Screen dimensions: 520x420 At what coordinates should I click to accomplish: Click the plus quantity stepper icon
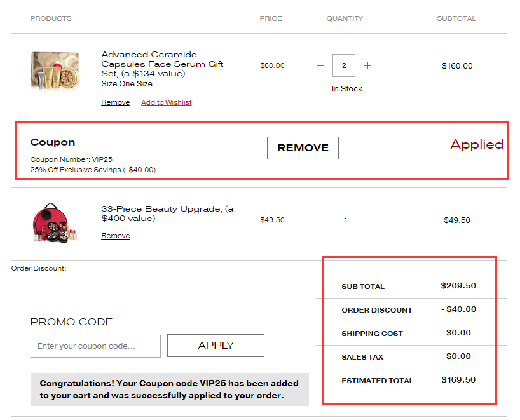click(x=367, y=66)
